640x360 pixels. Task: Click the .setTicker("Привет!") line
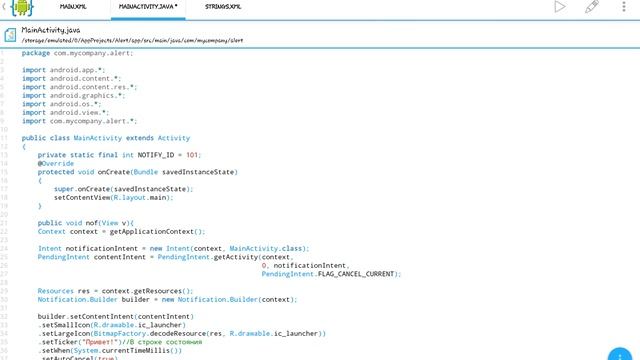coord(120,342)
